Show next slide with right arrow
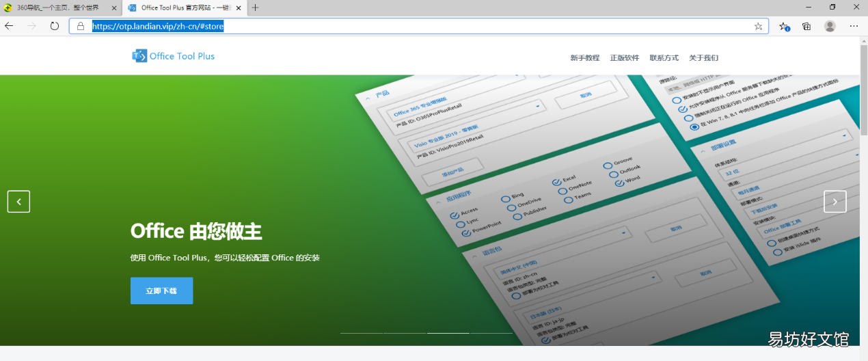868x361 pixels. click(x=835, y=202)
